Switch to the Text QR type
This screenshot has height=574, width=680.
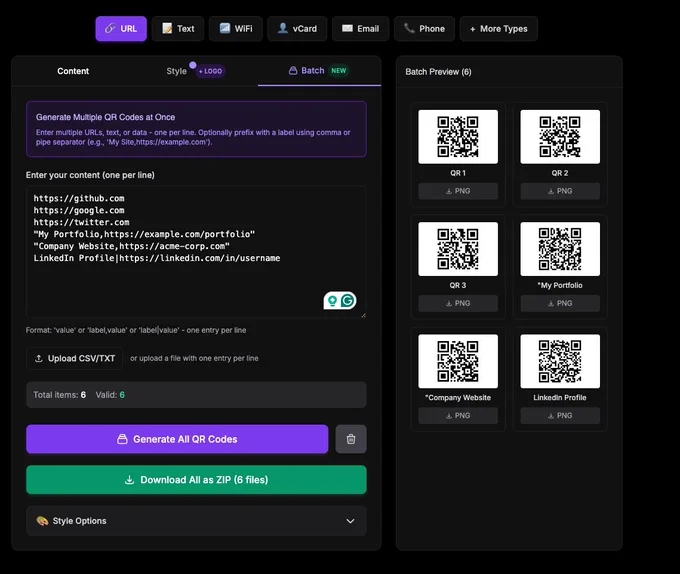point(178,29)
